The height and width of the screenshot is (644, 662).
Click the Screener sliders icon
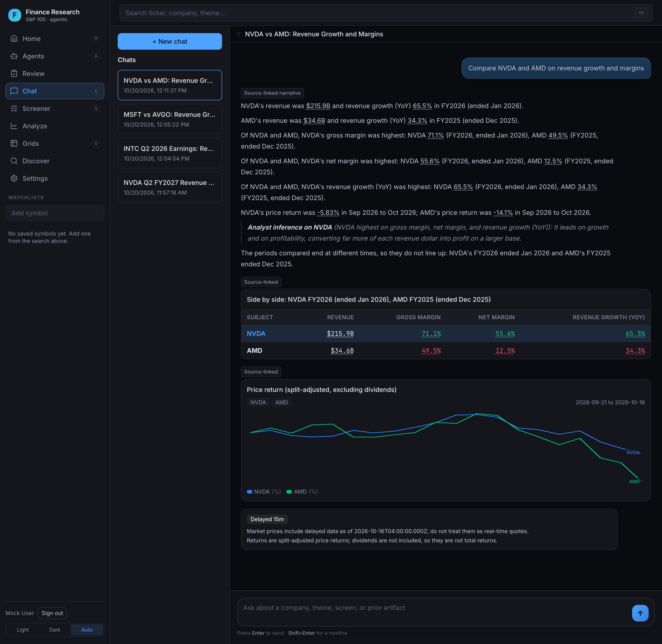(x=14, y=108)
